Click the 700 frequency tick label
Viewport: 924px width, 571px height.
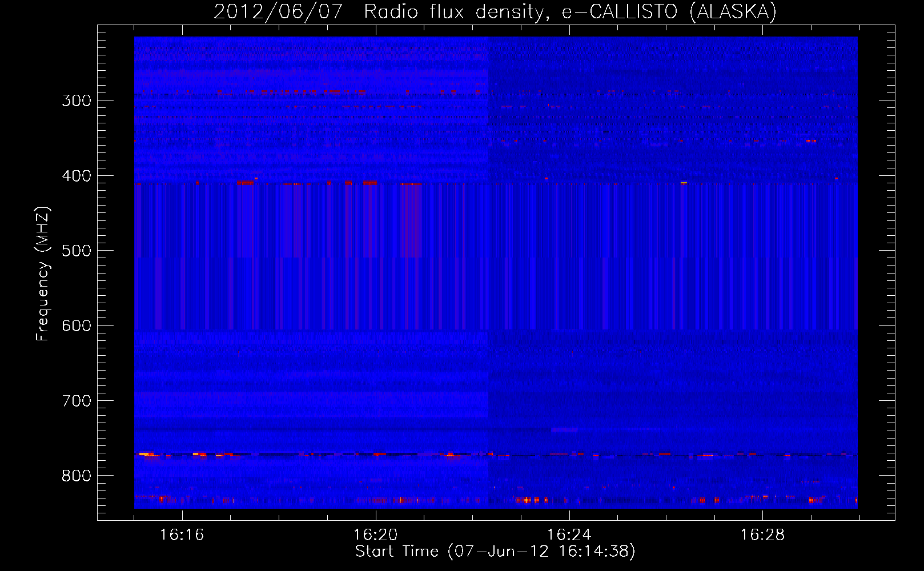77,401
